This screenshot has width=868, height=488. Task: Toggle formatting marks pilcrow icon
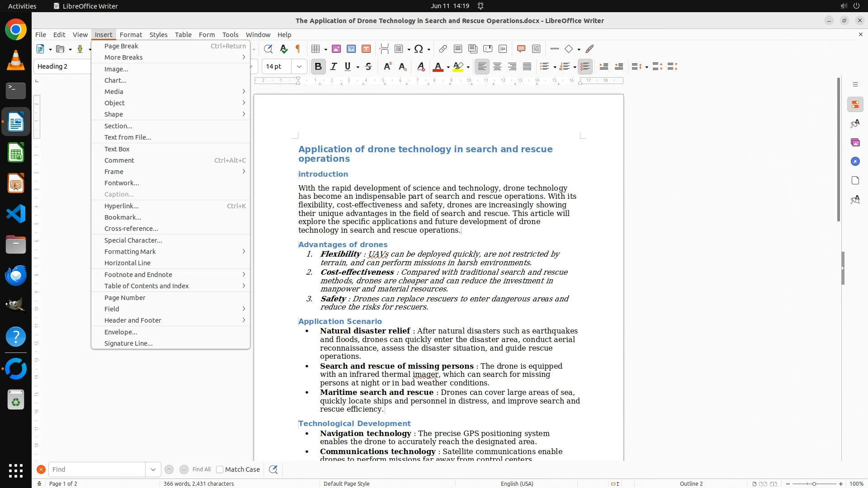(x=298, y=49)
